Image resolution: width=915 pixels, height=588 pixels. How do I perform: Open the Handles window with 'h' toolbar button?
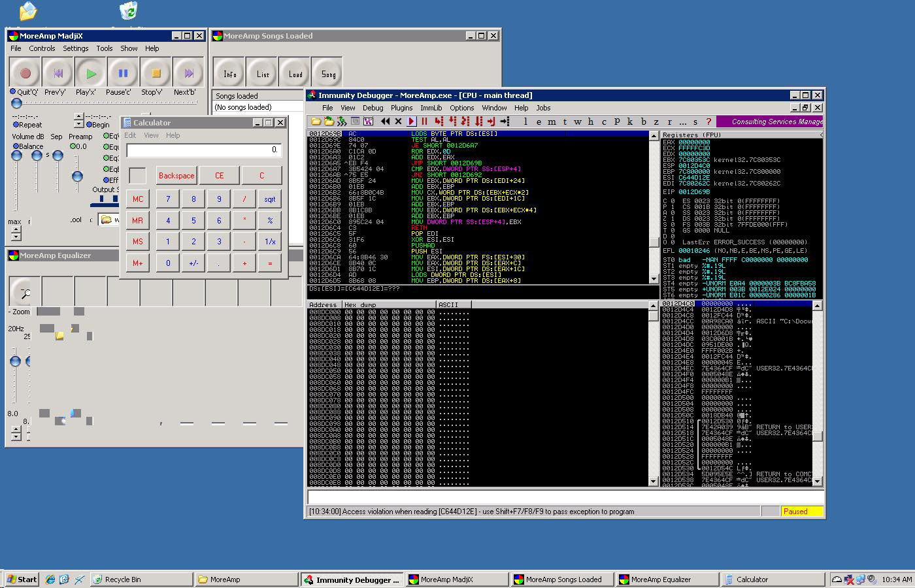(590, 122)
